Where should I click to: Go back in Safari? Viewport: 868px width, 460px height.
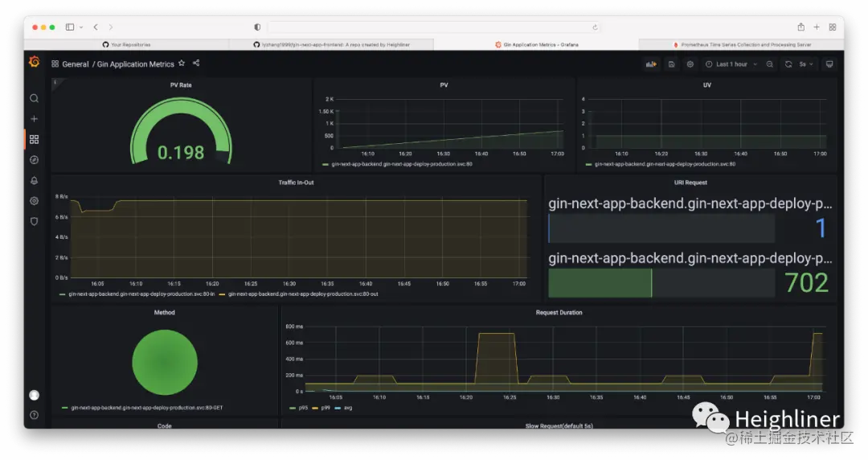(96, 27)
